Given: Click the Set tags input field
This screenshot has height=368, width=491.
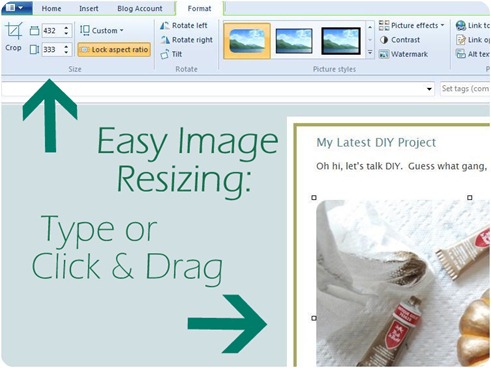Looking at the screenshot, I should [465, 89].
